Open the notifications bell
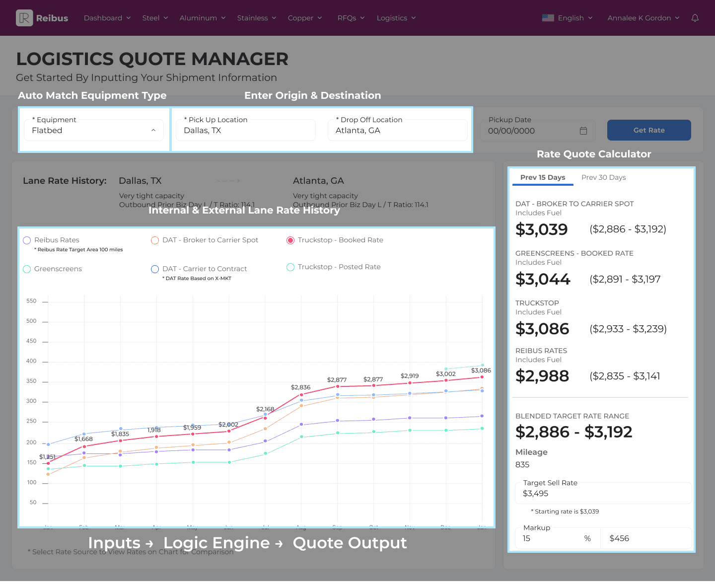 695,18
